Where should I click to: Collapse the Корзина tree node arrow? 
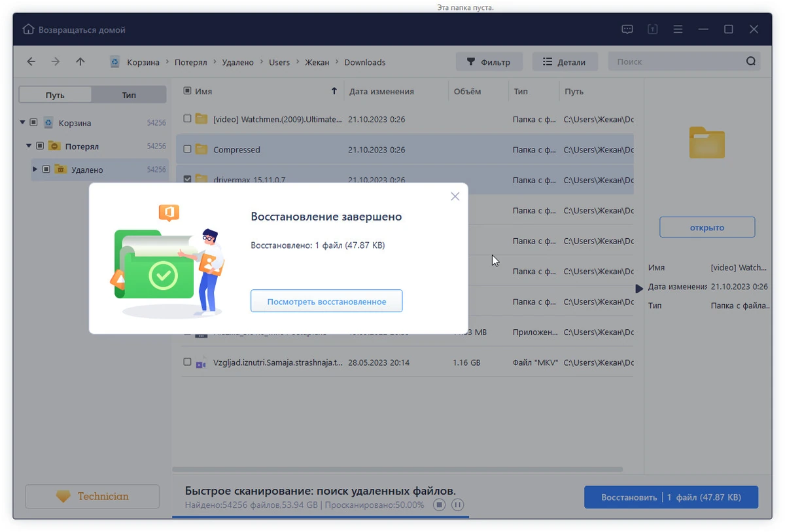(x=23, y=122)
